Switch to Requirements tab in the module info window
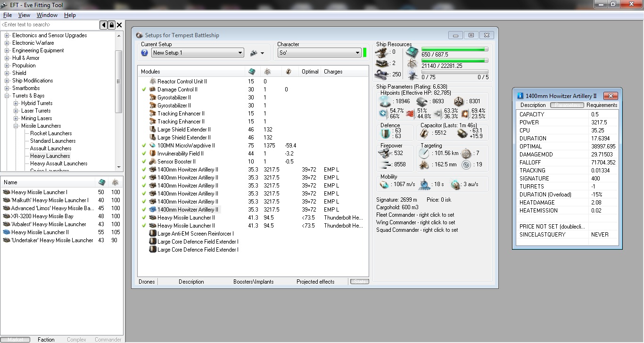Screen dimensions: 644x343 tap(602, 105)
